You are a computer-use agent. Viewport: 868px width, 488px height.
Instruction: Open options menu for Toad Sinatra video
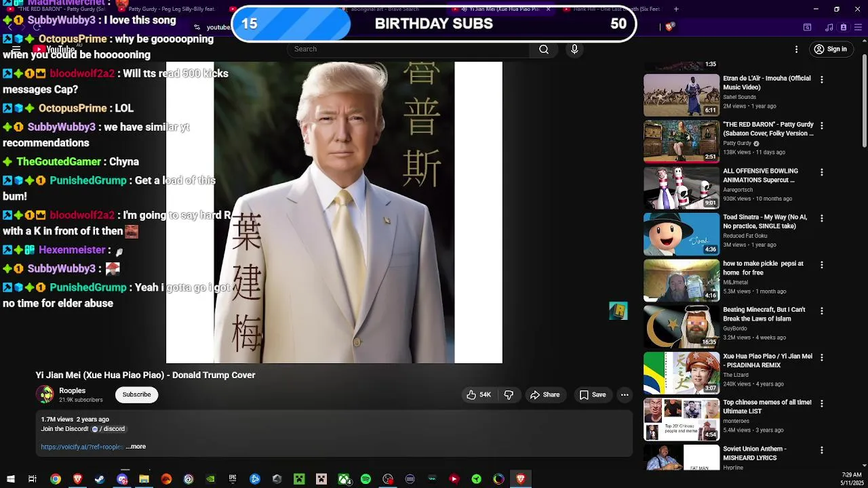tap(822, 218)
